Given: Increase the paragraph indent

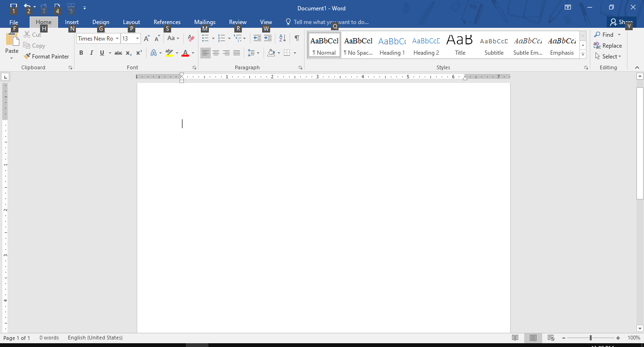Looking at the screenshot, I should (x=268, y=38).
